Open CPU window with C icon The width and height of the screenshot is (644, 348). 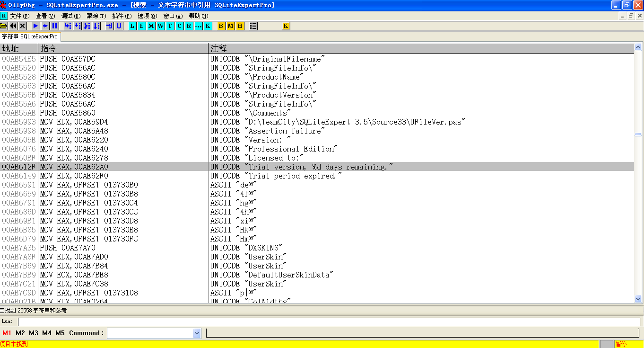pyautogui.click(x=180, y=26)
